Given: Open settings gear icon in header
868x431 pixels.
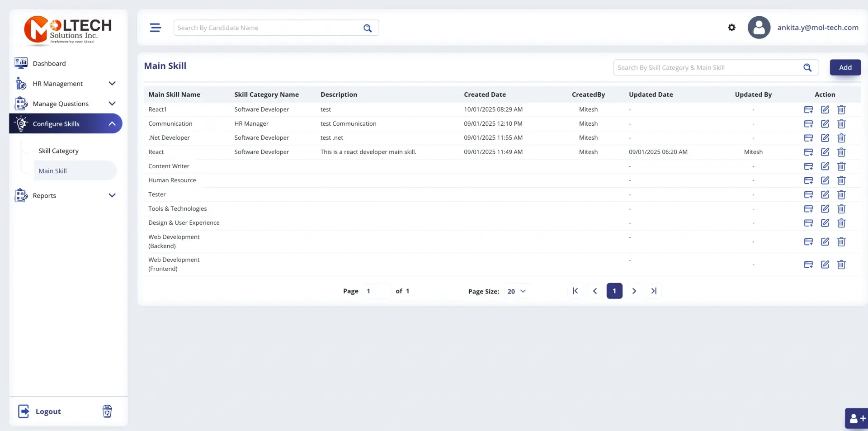Looking at the screenshot, I should tap(731, 28).
